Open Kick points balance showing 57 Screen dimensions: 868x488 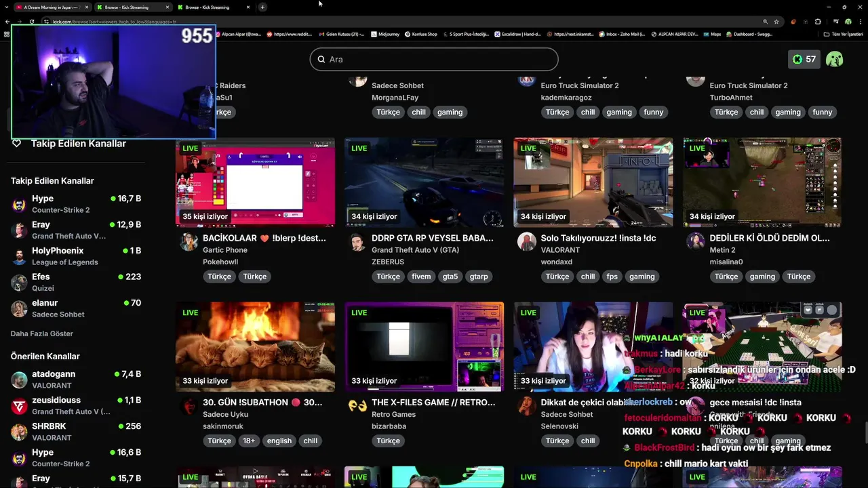pos(804,60)
